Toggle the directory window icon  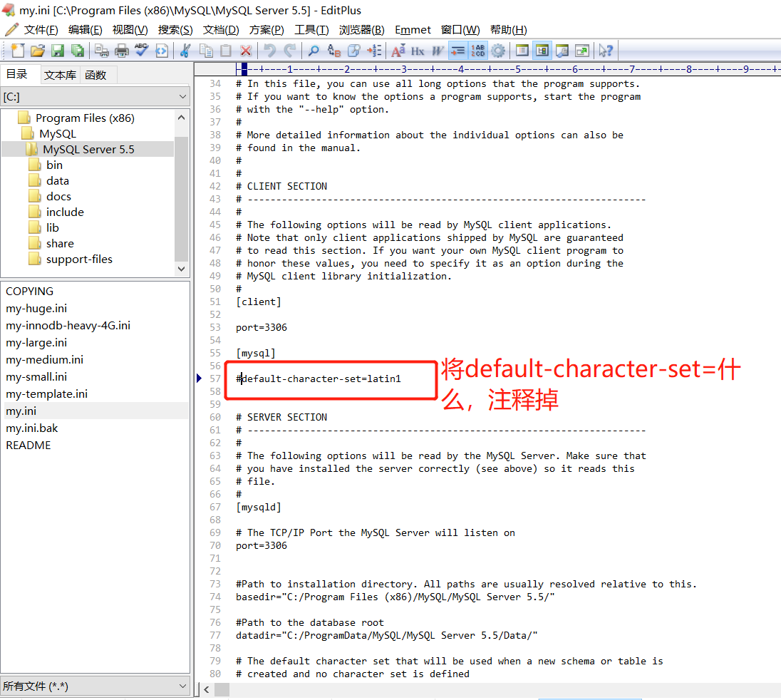[x=542, y=51]
